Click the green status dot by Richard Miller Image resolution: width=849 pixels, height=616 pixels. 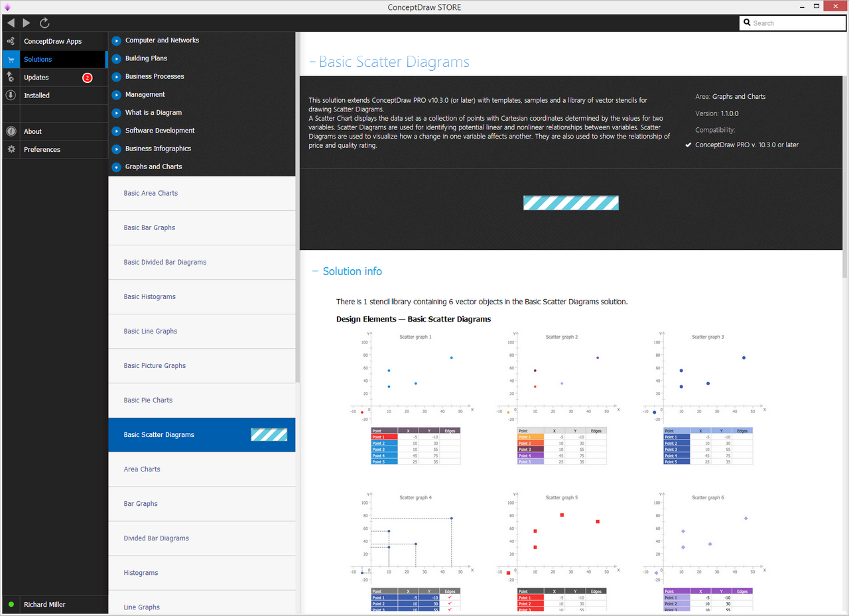(11, 605)
